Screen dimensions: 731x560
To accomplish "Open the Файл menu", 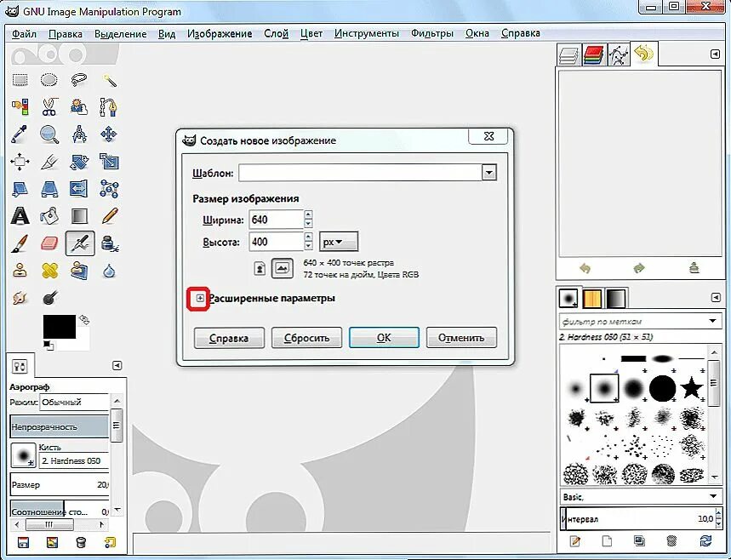I will (24, 33).
